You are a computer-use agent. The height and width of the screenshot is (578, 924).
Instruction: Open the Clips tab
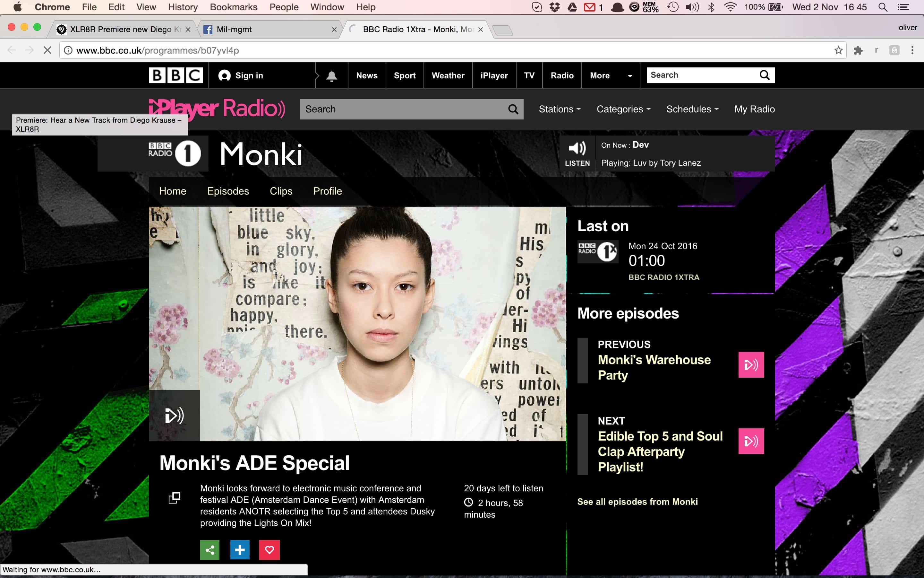[281, 191]
